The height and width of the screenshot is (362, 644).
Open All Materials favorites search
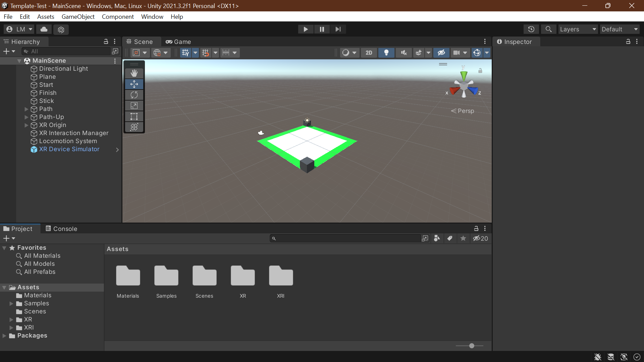(42, 256)
